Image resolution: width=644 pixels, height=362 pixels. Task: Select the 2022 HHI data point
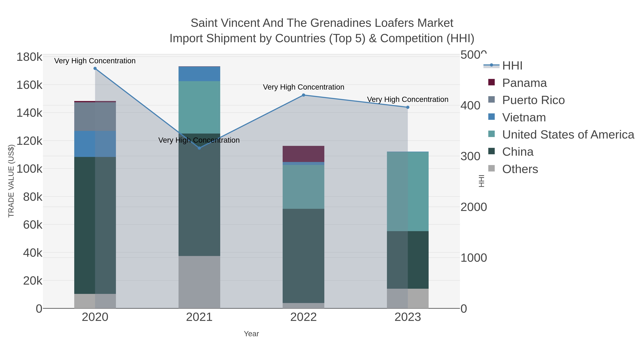click(304, 95)
